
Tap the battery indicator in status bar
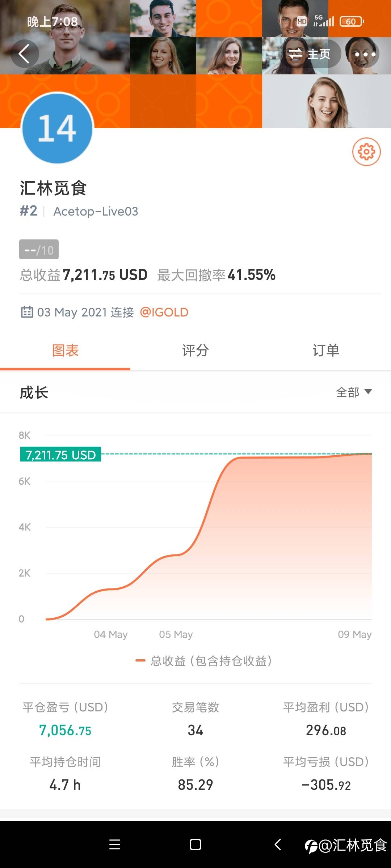[351, 22]
